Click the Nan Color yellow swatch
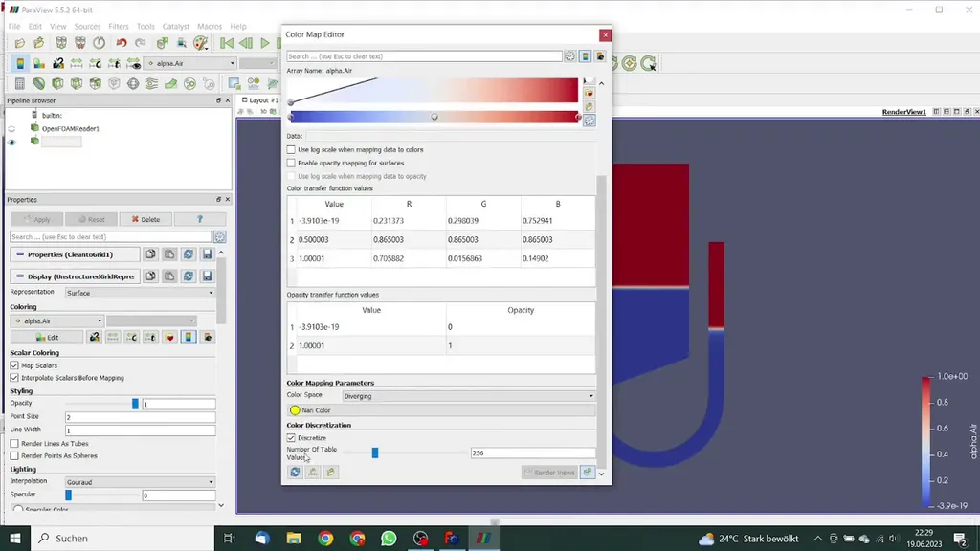Screen dimensions: 980x551 pyautogui.click(x=295, y=410)
